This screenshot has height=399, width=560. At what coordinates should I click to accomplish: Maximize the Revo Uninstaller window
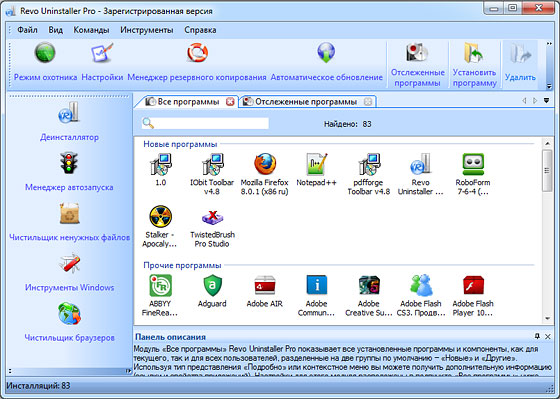click(x=513, y=8)
